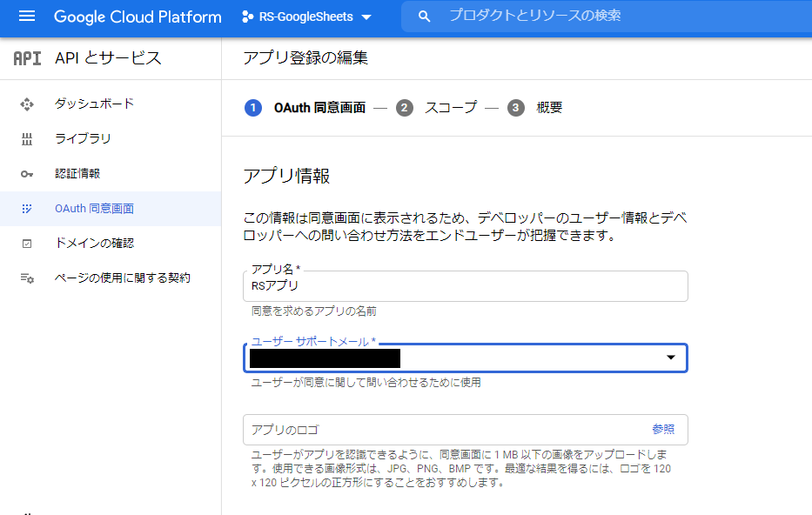Click the 同意を求めるアプリの名前 helper text
The width and height of the screenshot is (812, 515).
[314, 311]
